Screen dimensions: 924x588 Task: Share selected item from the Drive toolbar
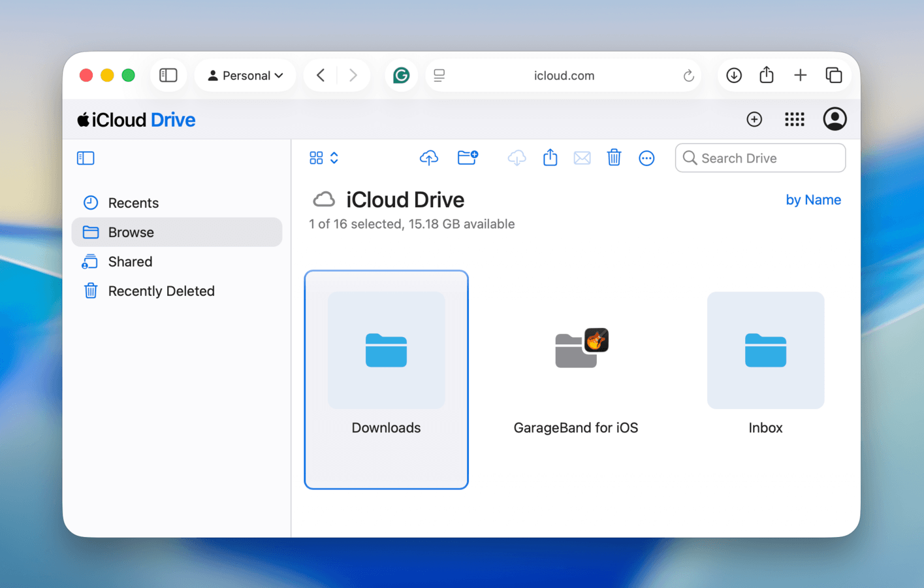pyautogui.click(x=550, y=157)
